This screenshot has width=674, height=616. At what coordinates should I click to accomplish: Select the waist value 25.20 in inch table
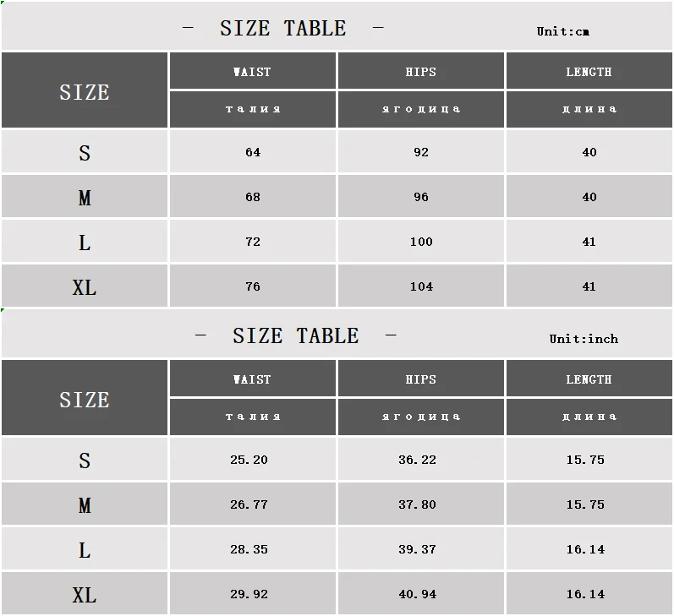(x=249, y=459)
